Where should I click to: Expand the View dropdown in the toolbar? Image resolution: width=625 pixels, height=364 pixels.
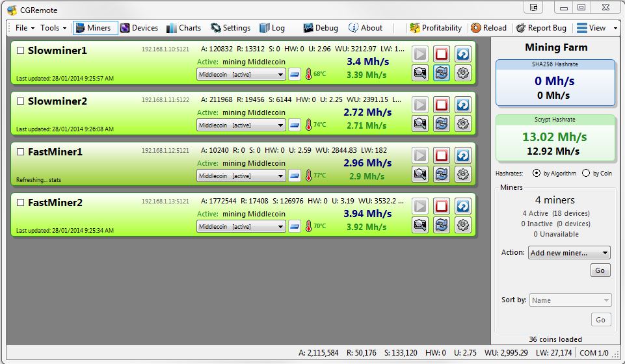[x=596, y=28]
